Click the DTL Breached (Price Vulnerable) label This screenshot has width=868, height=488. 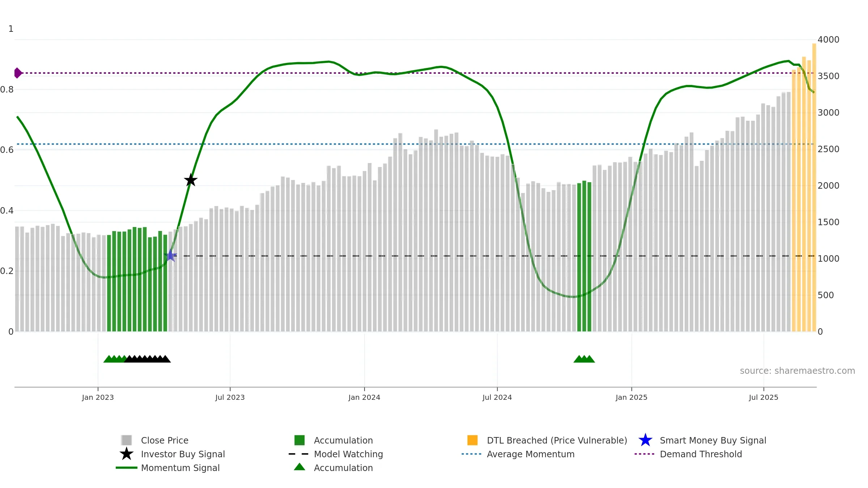point(557,440)
